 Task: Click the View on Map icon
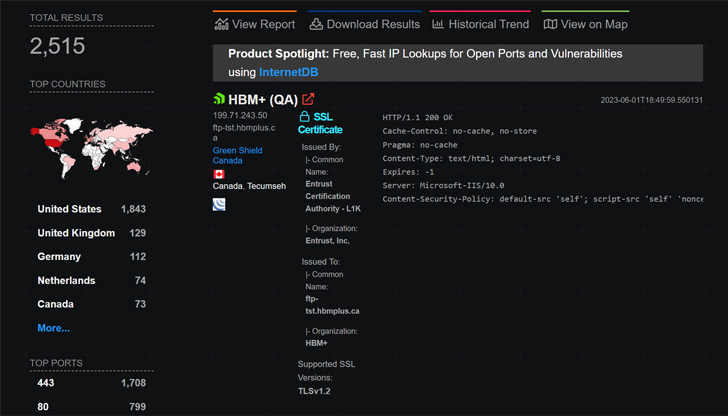point(550,24)
